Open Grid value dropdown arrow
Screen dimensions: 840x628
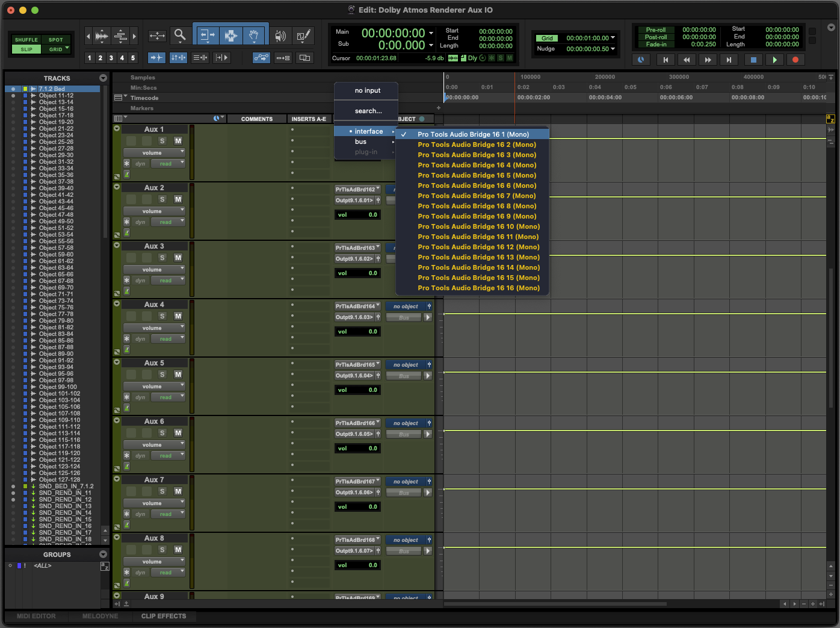click(x=613, y=37)
